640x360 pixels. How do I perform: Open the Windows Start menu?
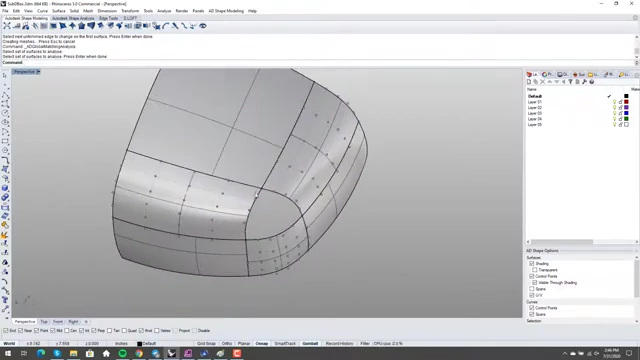coord(8,353)
